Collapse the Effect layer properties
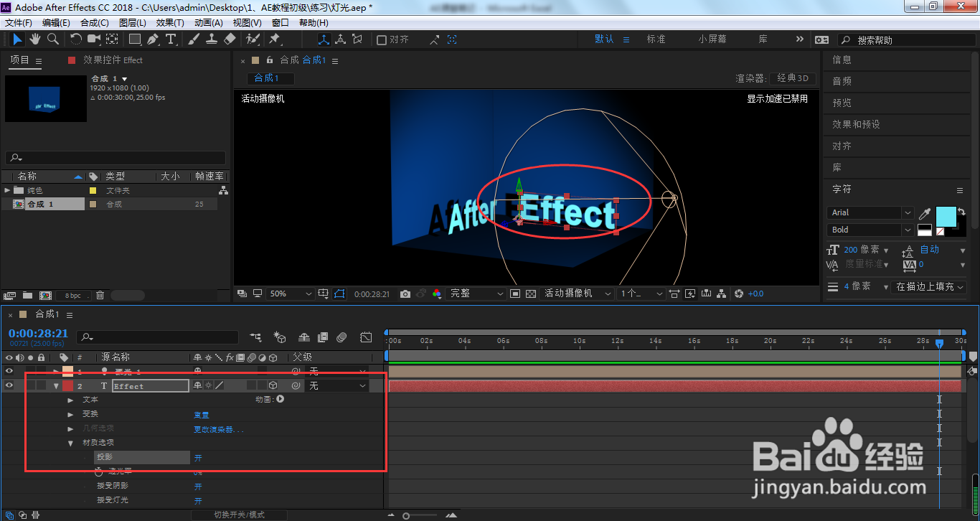Viewport: 980px width, 521px height. tap(56, 385)
